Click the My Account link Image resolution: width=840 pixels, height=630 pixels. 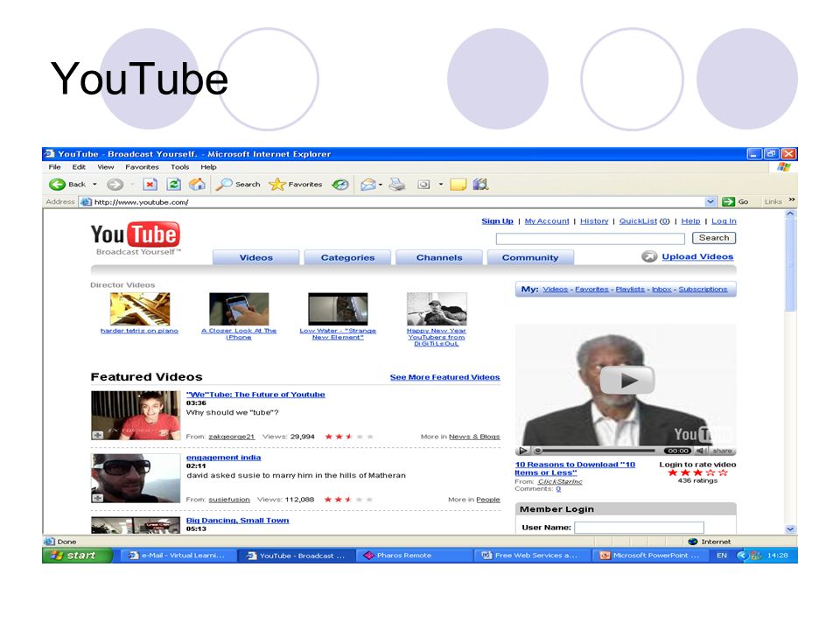(547, 221)
